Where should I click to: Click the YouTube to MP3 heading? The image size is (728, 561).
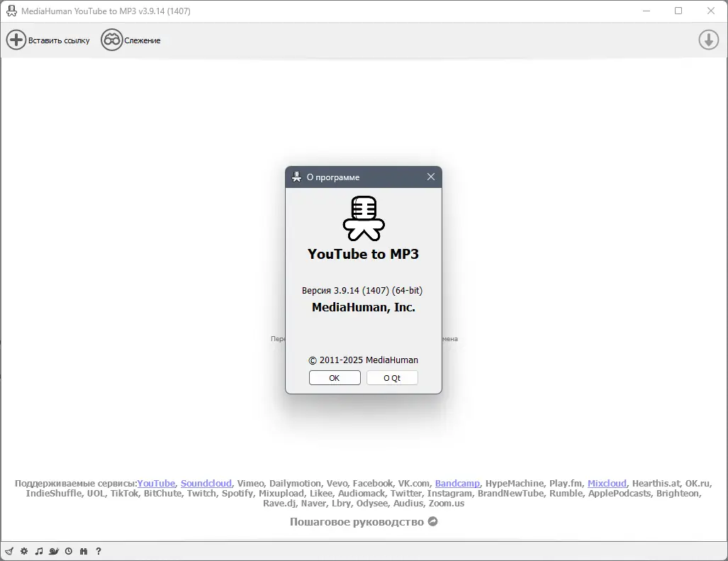(363, 254)
